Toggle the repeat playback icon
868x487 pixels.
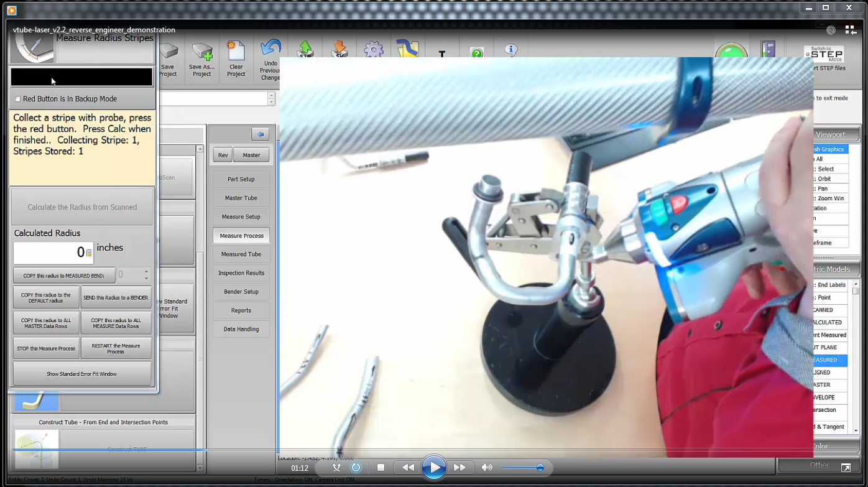click(356, 468)
